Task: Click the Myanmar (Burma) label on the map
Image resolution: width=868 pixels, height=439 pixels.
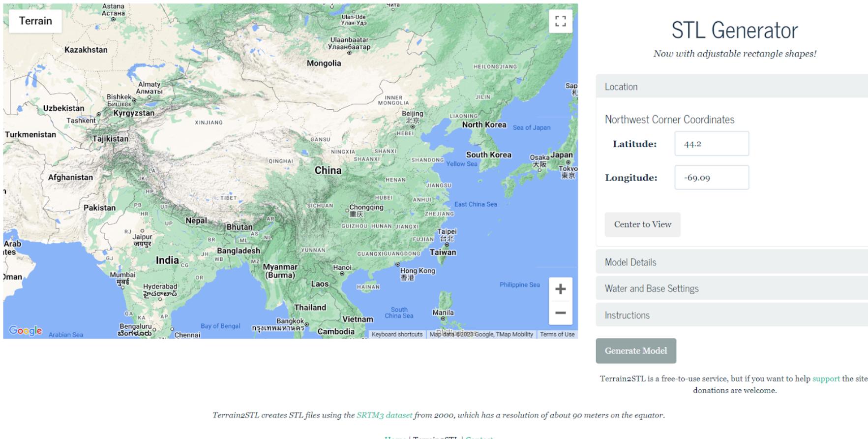Action: point(280,271)
